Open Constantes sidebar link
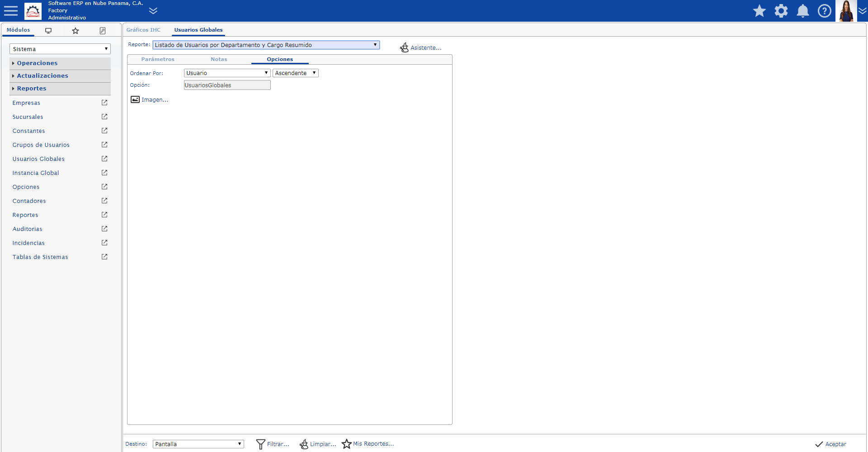This screenshot has height=452, width=868. [x=28, y=131]
